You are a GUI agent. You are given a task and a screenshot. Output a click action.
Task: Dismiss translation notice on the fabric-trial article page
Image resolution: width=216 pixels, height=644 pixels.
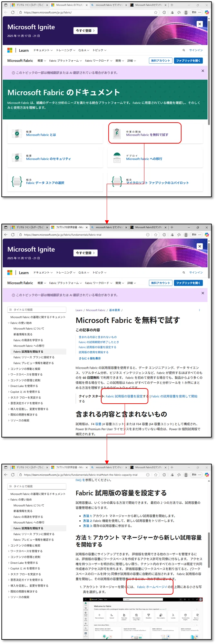click(x=203, y=293)
